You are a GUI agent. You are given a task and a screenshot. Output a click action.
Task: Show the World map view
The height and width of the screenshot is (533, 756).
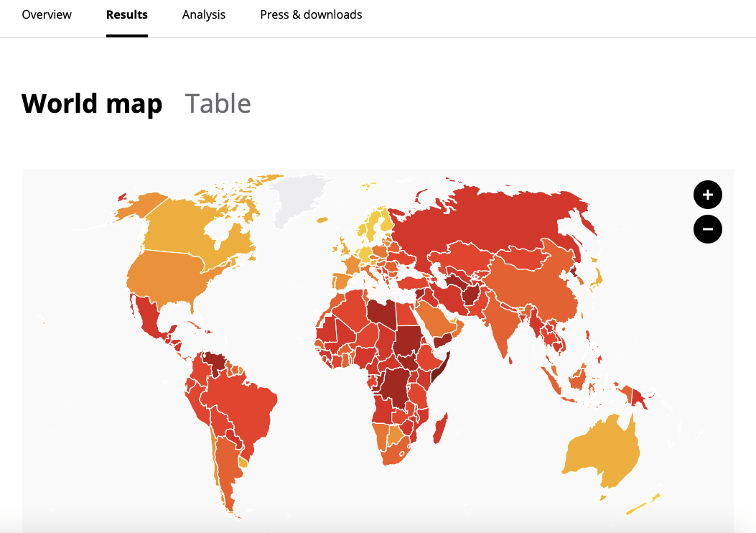[x=92, y=103]
